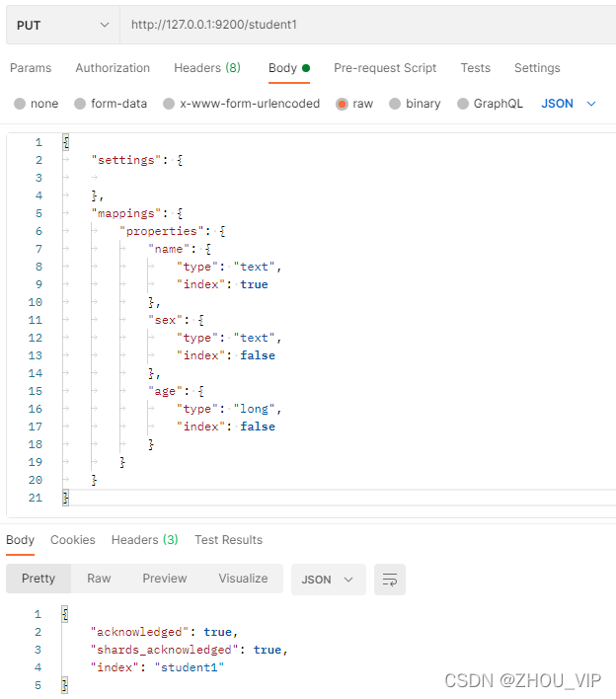Click request line number 10
The width and height of the screenshot is (616, 699).
click(36, 302)
